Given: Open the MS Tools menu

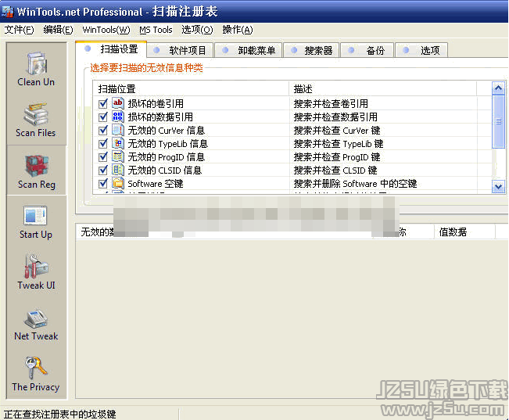Looking at the screenshot, I should pyautogui.click(x=156, y=30).
